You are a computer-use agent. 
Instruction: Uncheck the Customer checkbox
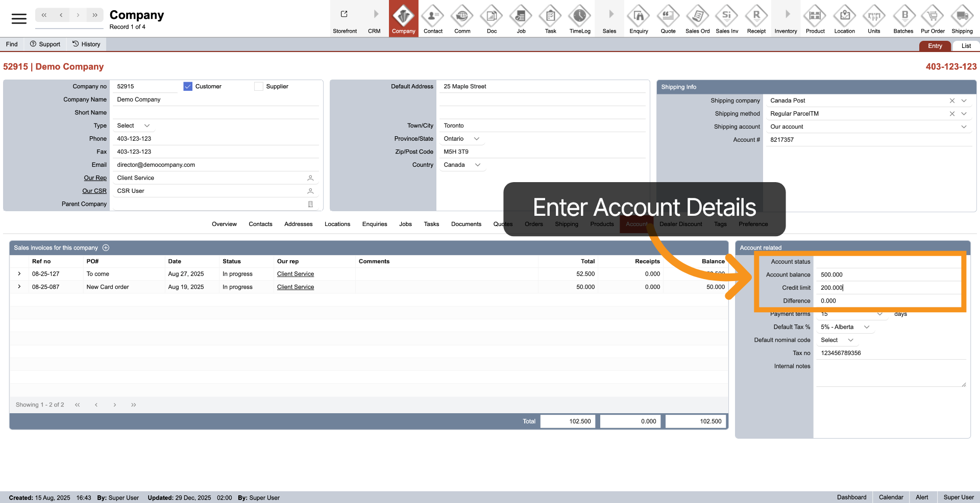[188, 87]
